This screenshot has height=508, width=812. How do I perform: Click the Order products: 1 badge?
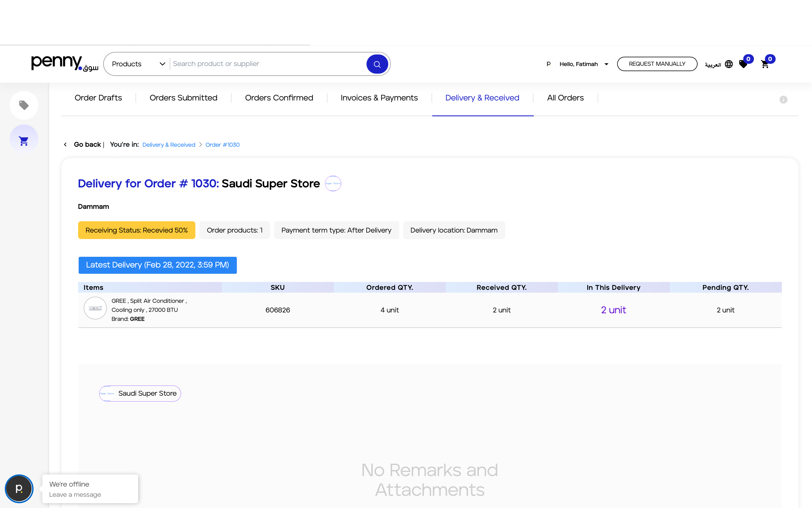tap(235, 230)
